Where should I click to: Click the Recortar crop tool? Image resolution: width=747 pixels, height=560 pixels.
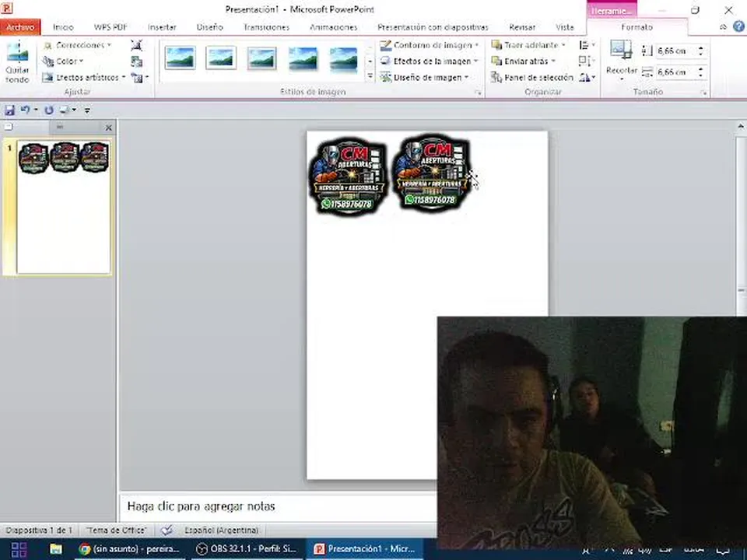point(621,60)
